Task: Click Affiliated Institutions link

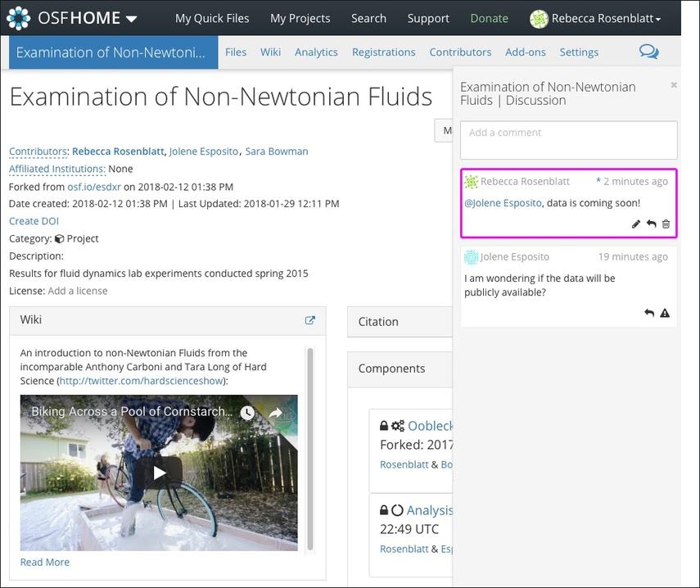Action: pyautogui.click(x=56, y=169)
